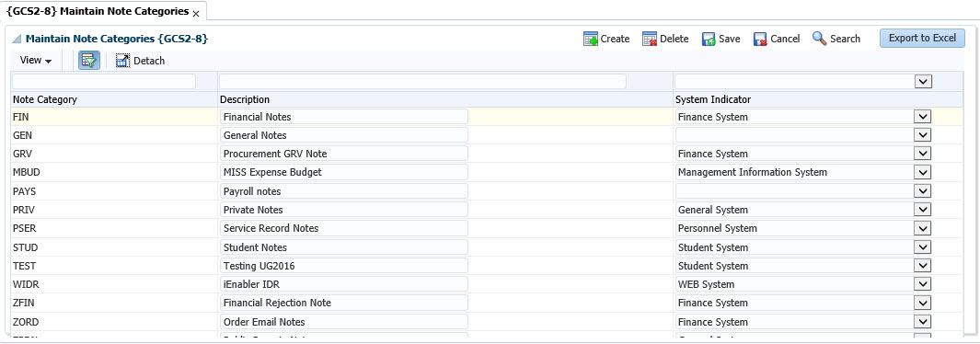
Task: Open System Indicator dropdown for FIN row
Action: tap(923, 117)
